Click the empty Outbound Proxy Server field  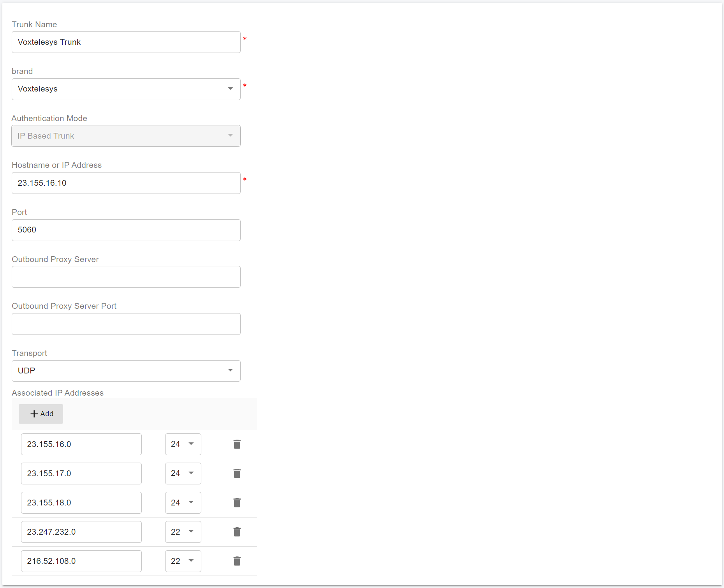point(126,277)
